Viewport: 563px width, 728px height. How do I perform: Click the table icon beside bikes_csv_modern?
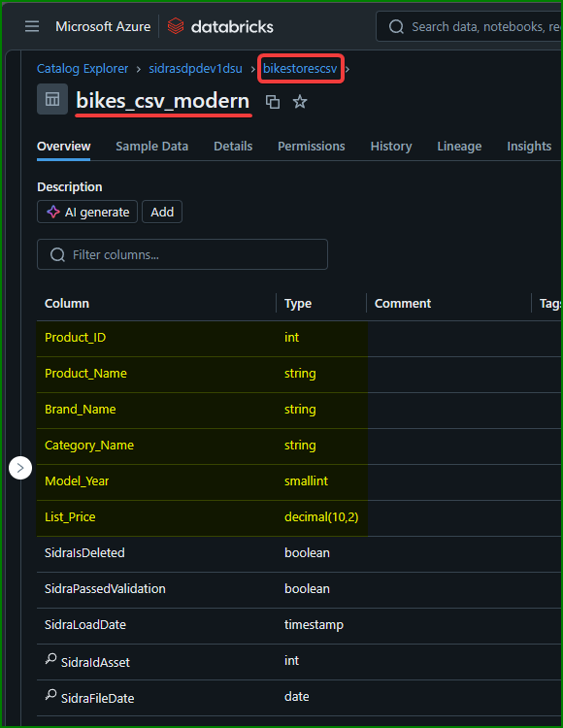pyautogui.click(x=52, y=99)
